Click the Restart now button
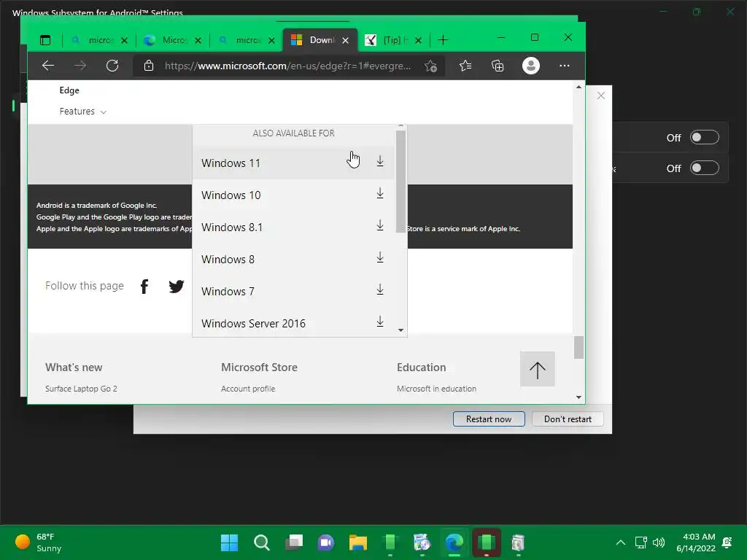747x560 pixels. pyautogui.click(x=489, y=419)
